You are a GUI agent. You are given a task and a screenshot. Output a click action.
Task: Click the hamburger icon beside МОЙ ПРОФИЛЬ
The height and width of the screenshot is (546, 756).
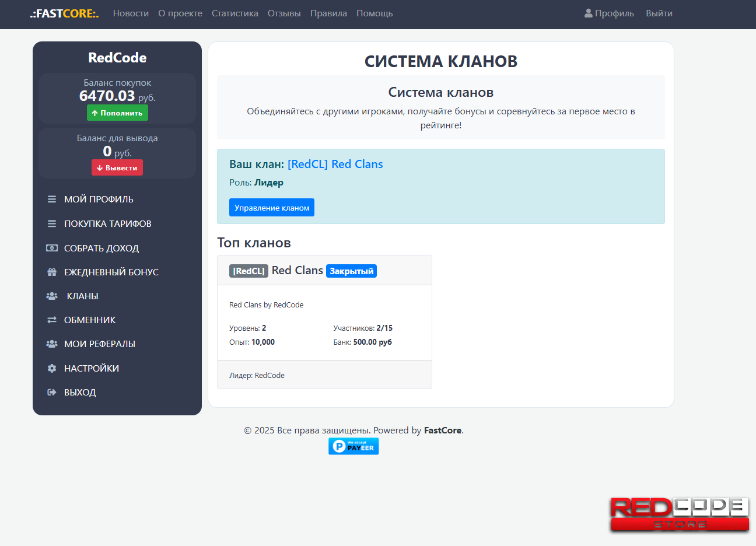[52, 199]
